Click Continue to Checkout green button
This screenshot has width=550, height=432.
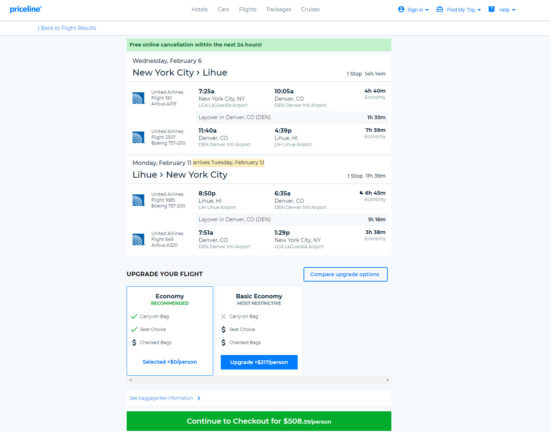(x=259, y=421)
